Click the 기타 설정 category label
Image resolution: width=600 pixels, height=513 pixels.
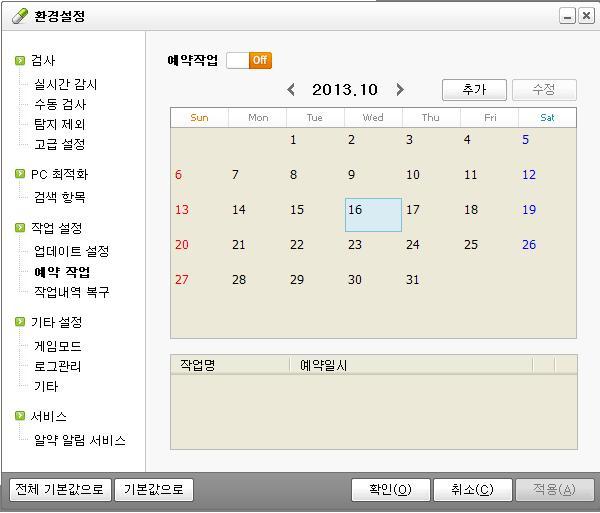pos(56,322)
